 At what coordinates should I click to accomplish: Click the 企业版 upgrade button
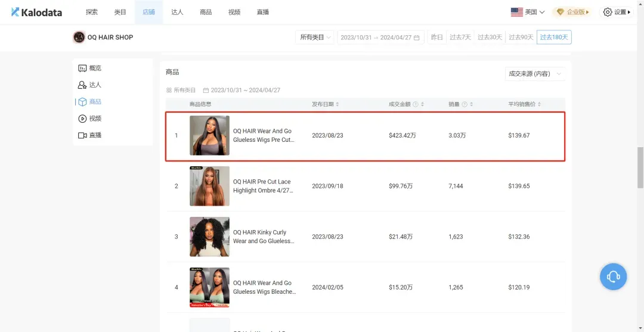pyautogui.click(x=572, y=12)
